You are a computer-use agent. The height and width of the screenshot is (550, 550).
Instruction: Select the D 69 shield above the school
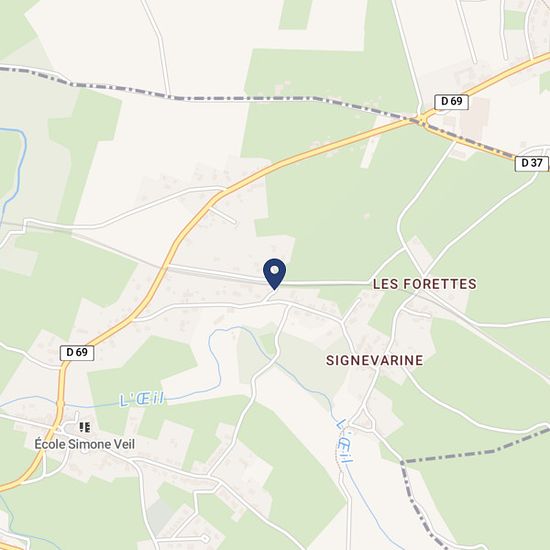tap(77, 352)
